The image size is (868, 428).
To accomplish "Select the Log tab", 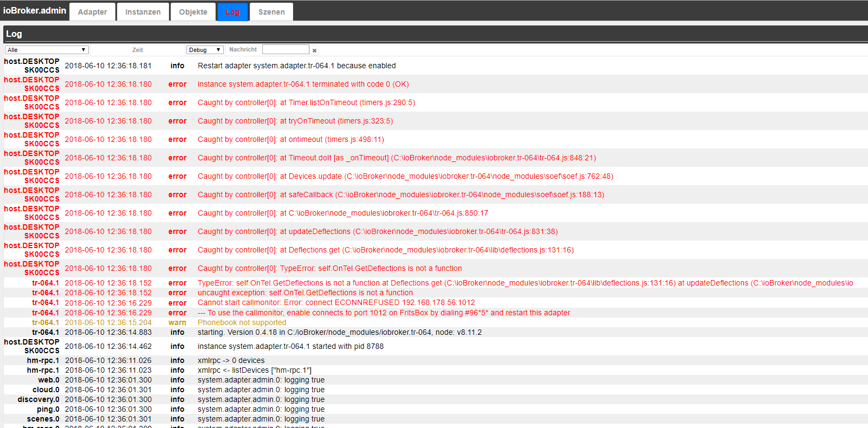I will coord(232,12).
